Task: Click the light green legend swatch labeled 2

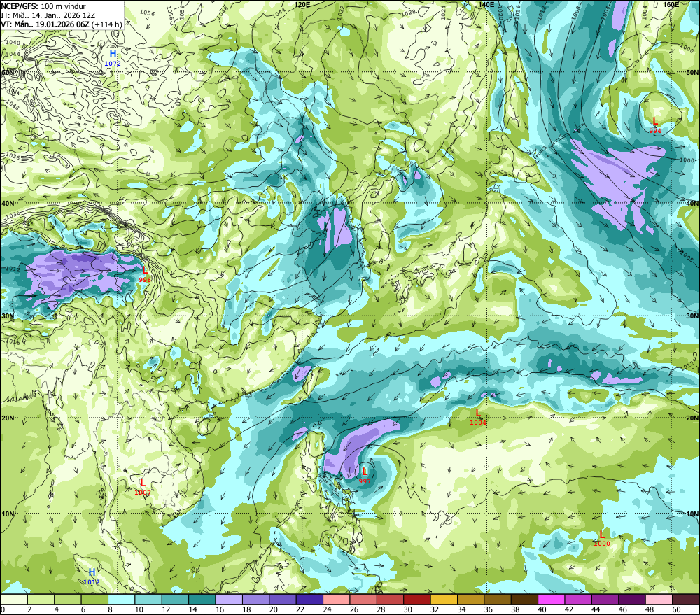Action: (x=41, y=600)
